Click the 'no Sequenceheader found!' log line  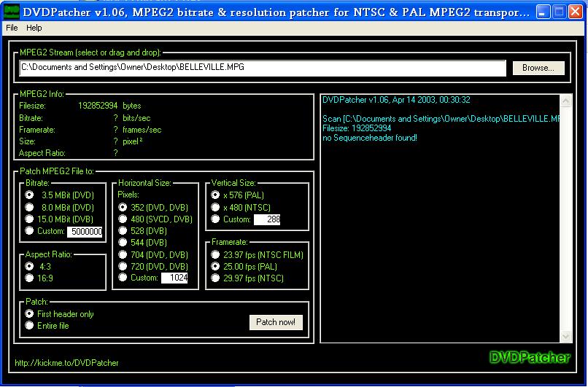(370, 138)
